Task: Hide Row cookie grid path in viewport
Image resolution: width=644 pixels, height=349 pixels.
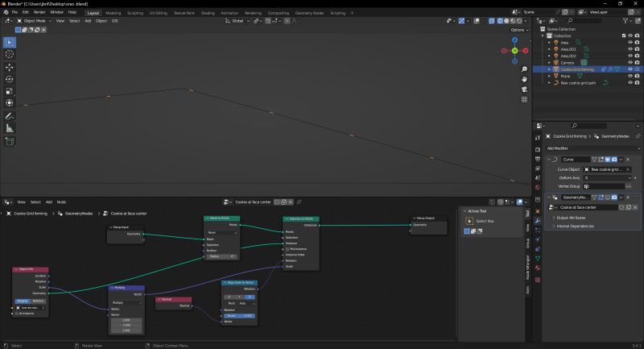Action: (x=630, y=83)
